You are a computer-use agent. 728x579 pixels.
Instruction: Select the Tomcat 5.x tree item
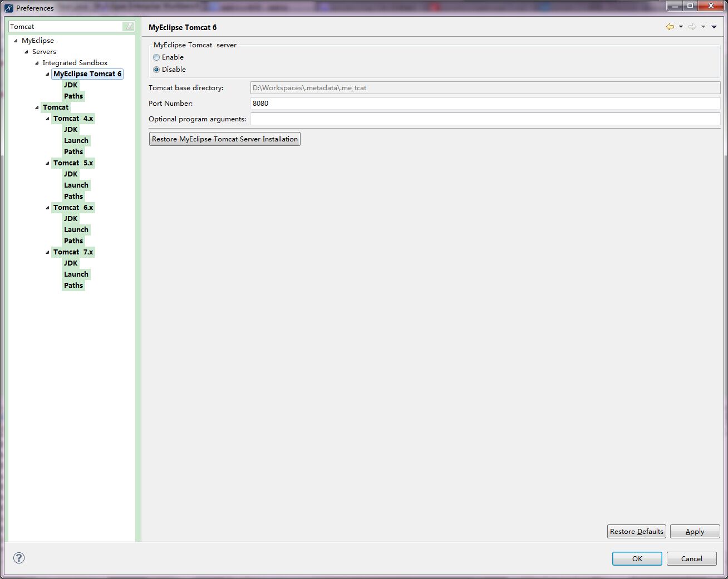73,163
